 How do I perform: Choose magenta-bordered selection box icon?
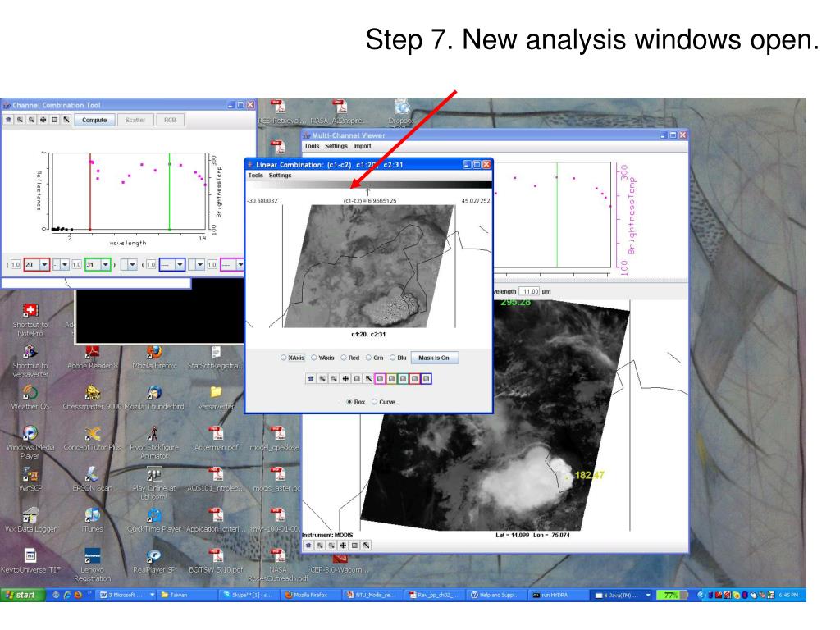click(380, 379)
